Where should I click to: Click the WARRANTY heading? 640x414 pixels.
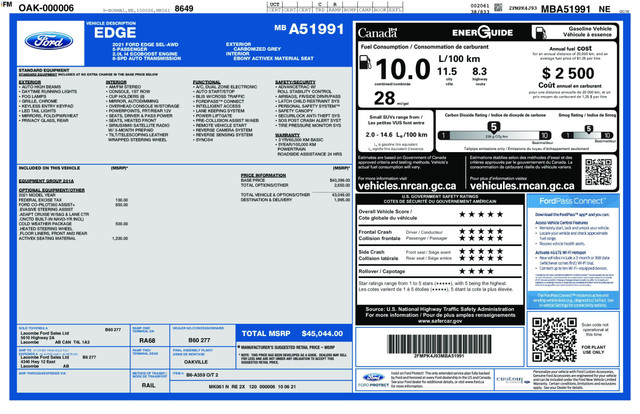click(287, 135)
